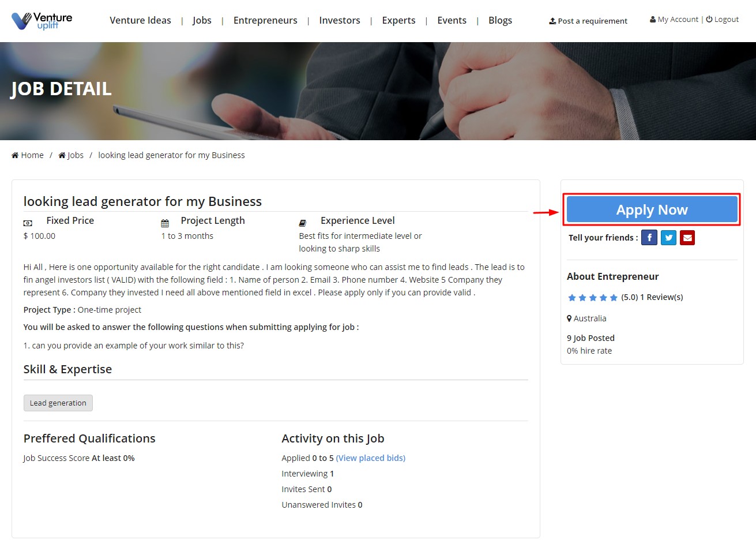This screenshot has width=756, height=555.
Task: Share job via Twitter icon
Action: (668, 238)
